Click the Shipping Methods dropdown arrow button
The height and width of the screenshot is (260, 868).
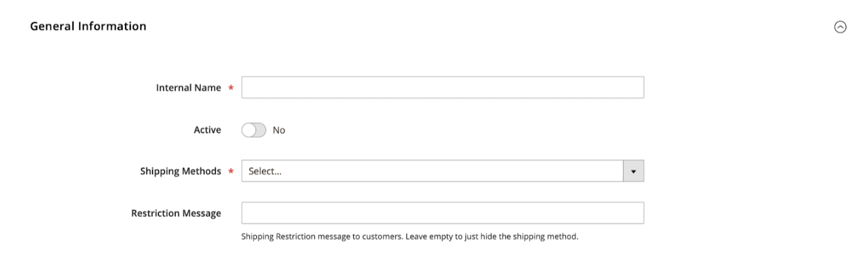(633, 171)
